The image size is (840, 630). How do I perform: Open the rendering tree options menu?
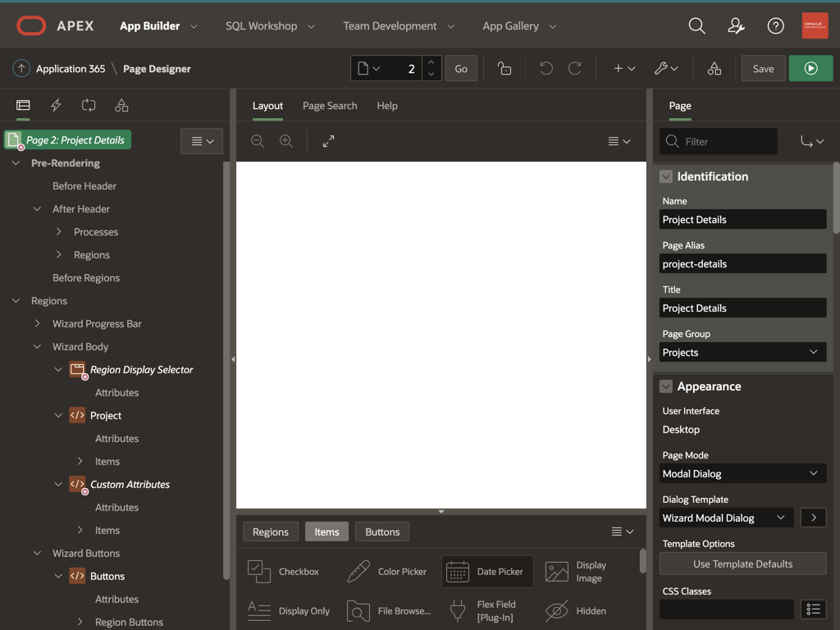click(x=202, y=141)
